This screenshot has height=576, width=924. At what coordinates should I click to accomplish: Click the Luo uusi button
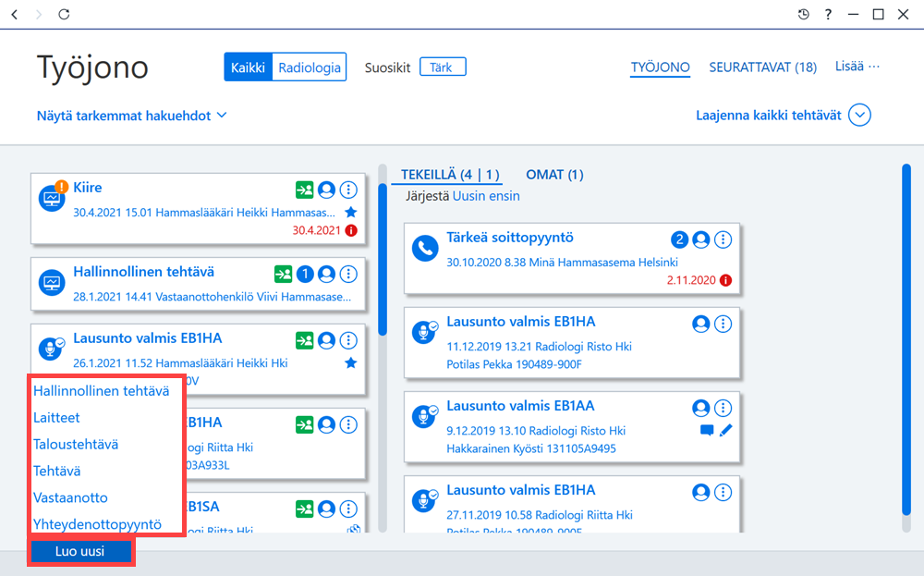click(80, 551)
